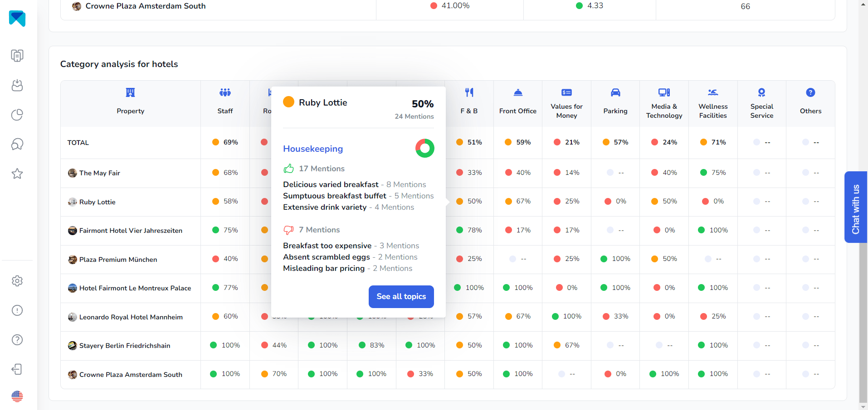Open the ratings star section
The image size is (868, 410).
coord(17,174)
